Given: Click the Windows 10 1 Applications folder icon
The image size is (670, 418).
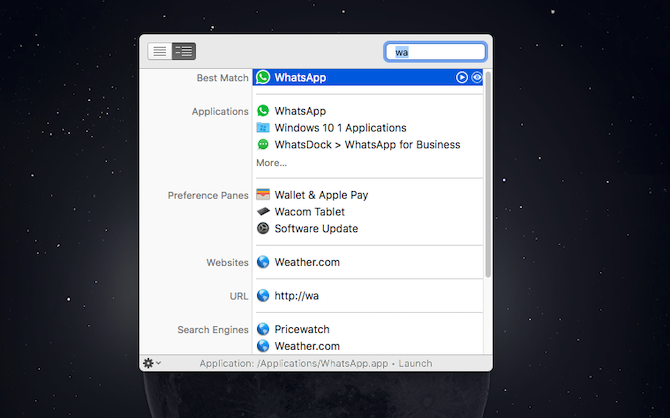Looking at the screenshot, I should point(263,127).
